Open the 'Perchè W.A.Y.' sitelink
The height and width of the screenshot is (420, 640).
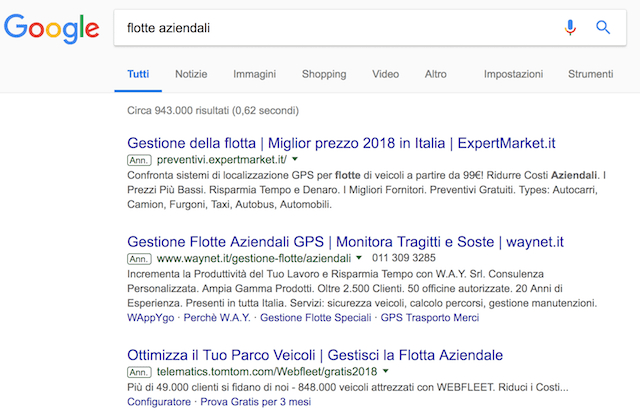click(x=217, y=318)
